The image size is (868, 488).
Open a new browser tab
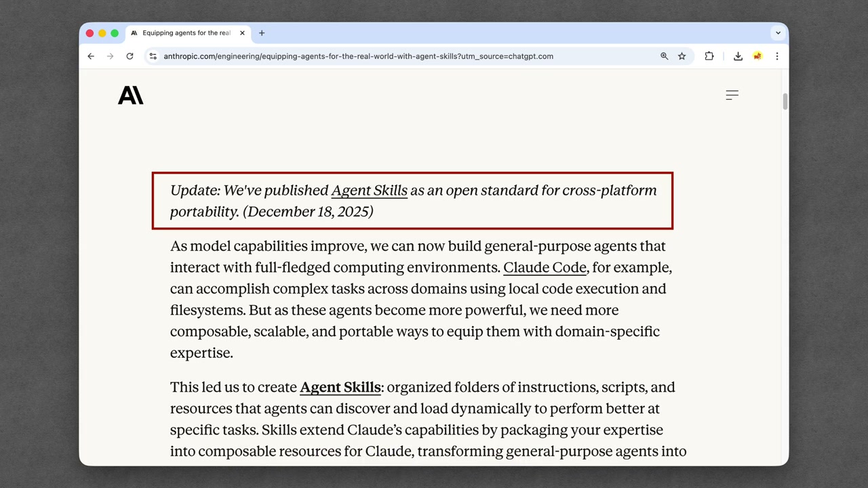(x=262, y=33)
